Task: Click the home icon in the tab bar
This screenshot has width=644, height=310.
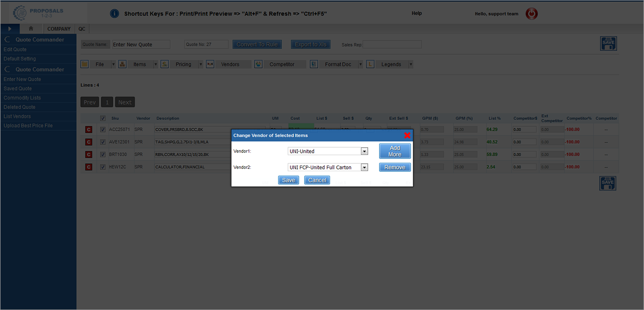Action: (x=31, y=29)
